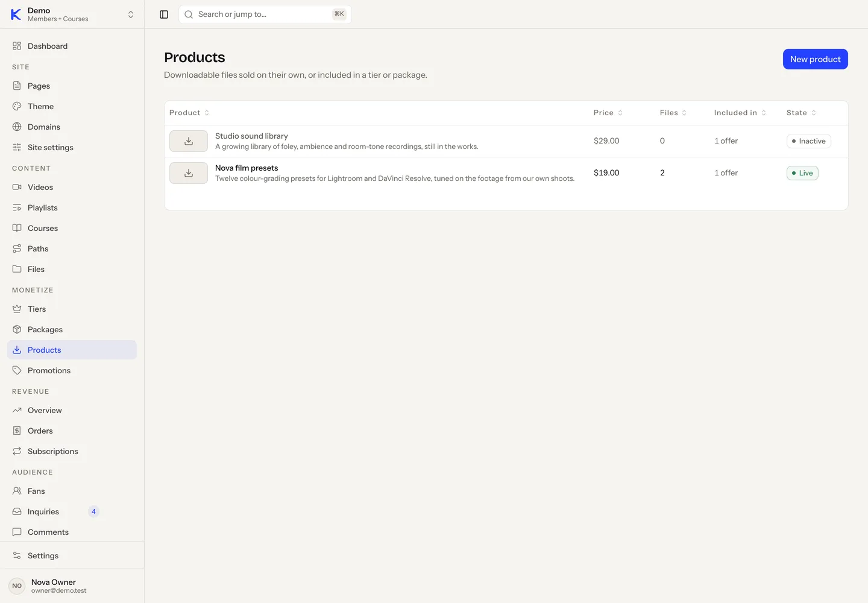The image size is (868, 603).
Task: Open the Tiers crown icon
Action: (x=17, y=309)
